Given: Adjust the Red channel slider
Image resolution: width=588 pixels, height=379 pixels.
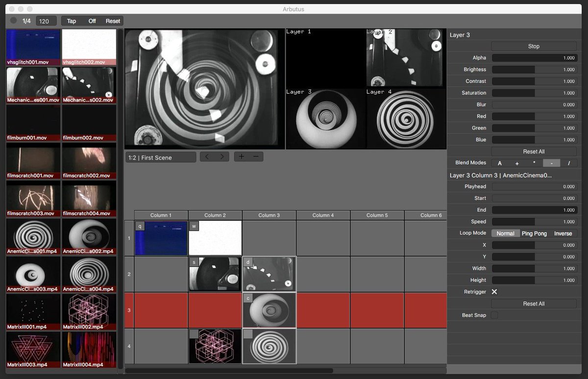Looking at the screenshot, I should tap(534, 117).
